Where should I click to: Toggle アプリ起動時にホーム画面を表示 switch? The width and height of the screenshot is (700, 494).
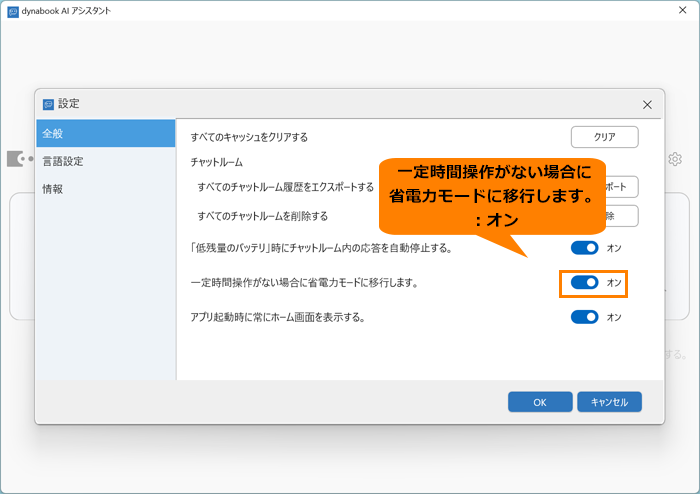pos(584,317)
